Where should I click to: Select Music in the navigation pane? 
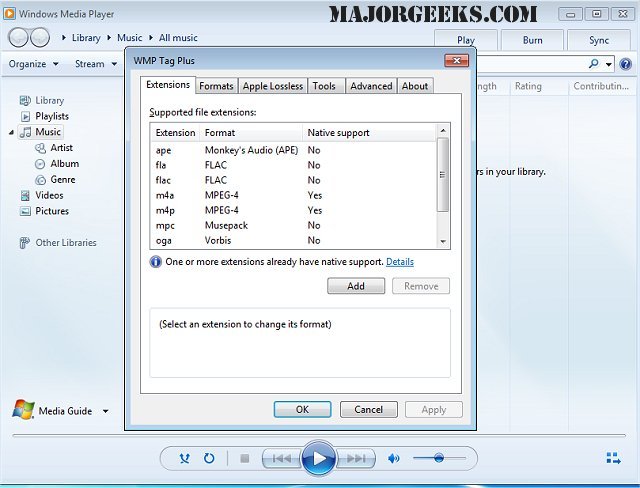(41, 132)
